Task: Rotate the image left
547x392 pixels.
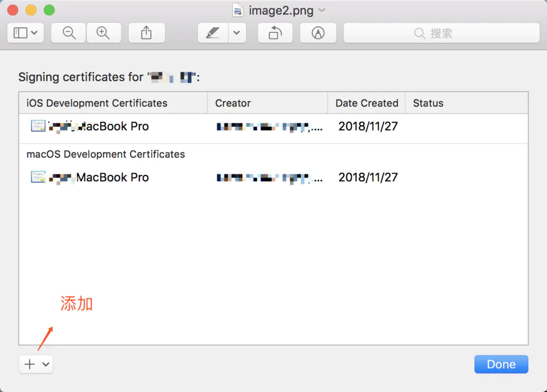Action: (x=275, y=33)
